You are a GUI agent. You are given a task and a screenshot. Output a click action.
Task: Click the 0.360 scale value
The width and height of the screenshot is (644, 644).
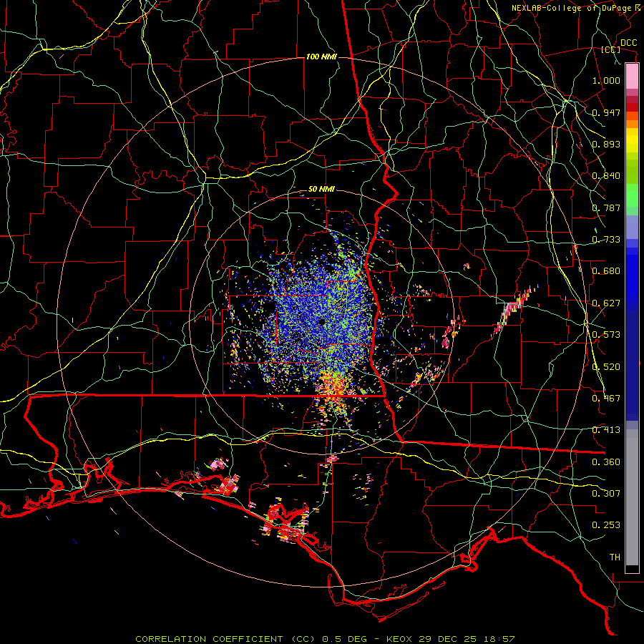[x=606, y=462]
